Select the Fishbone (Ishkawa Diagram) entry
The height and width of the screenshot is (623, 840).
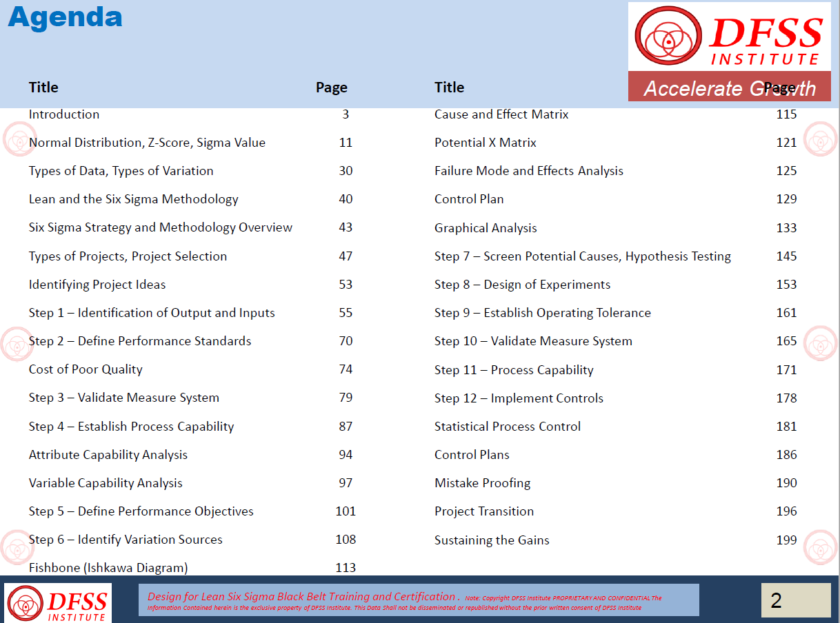(108, 568)
